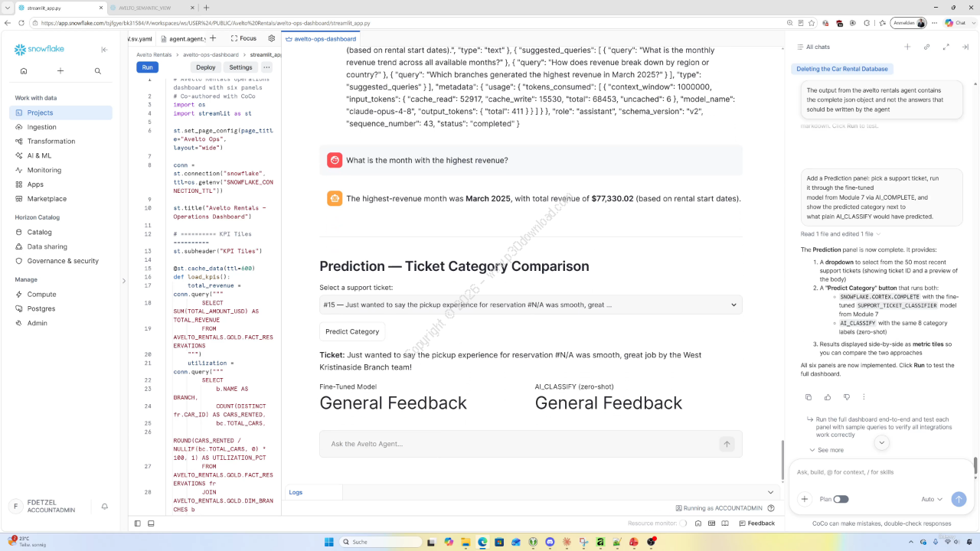Click the blue Run button
980x551 pixels.
(147, 67)
